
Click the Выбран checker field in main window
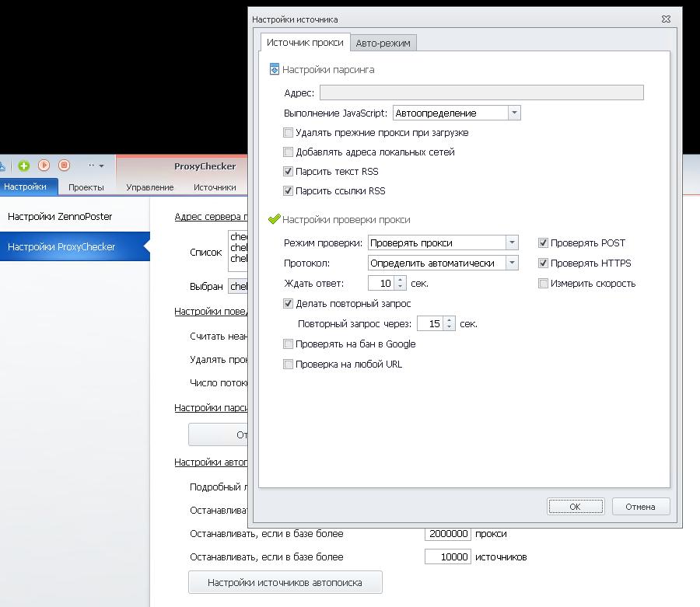point(238,286)
